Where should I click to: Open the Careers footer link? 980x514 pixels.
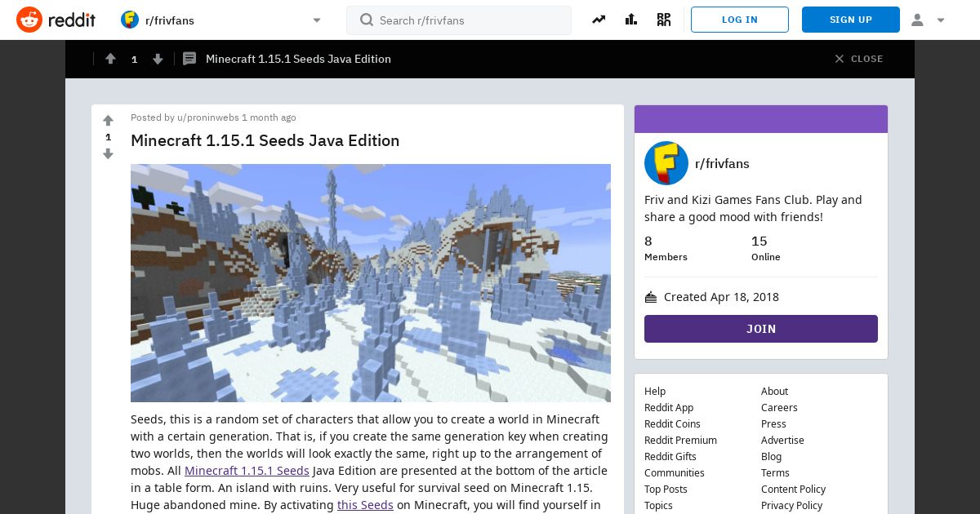click(779, 407)
